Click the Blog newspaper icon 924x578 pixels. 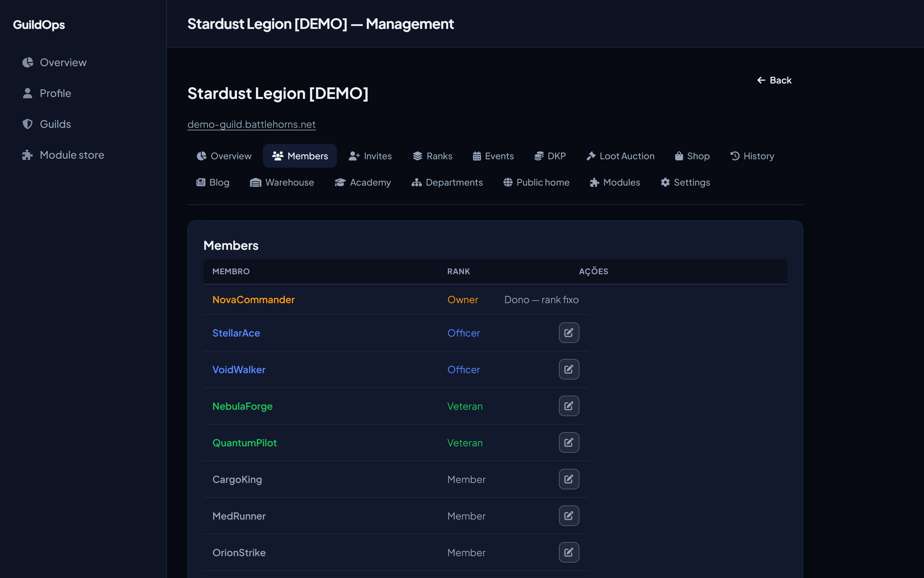click(201, 182)
